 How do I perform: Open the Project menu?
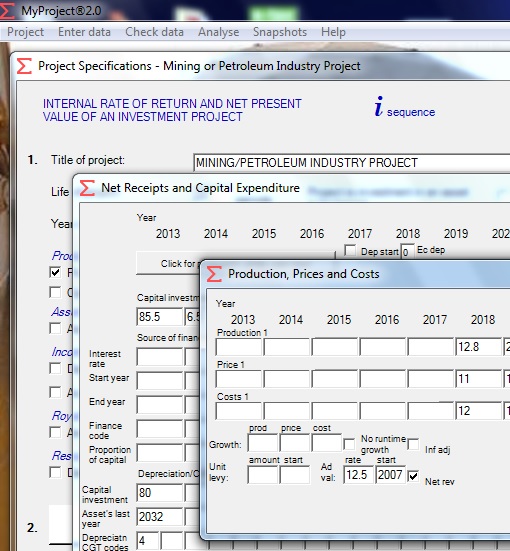click(x=25, y=32)
